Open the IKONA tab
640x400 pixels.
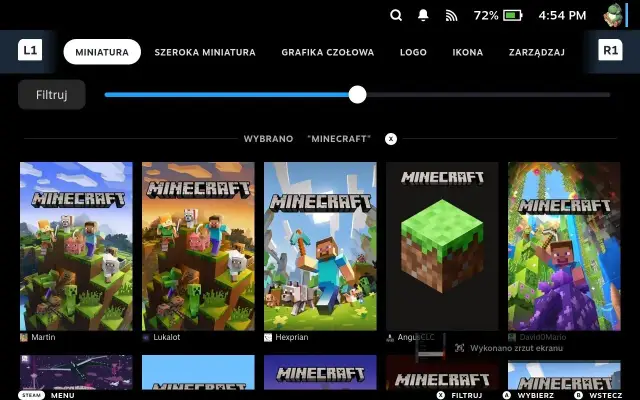(468, 52)
